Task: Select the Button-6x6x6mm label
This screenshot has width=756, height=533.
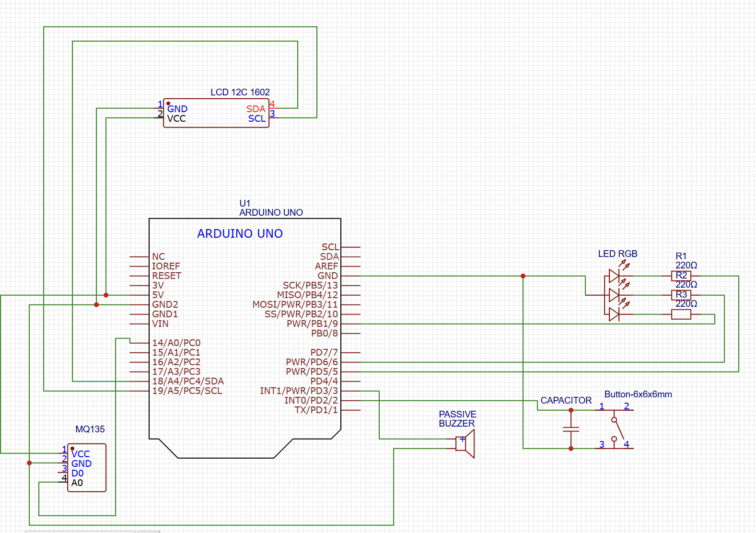Action: pyautogui.click(x=638, y=394)
